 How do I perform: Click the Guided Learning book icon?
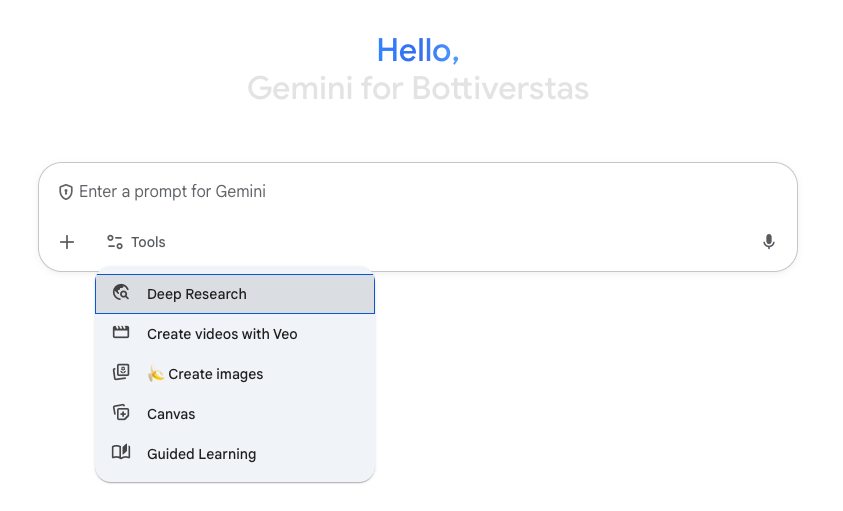pos(121,453)
